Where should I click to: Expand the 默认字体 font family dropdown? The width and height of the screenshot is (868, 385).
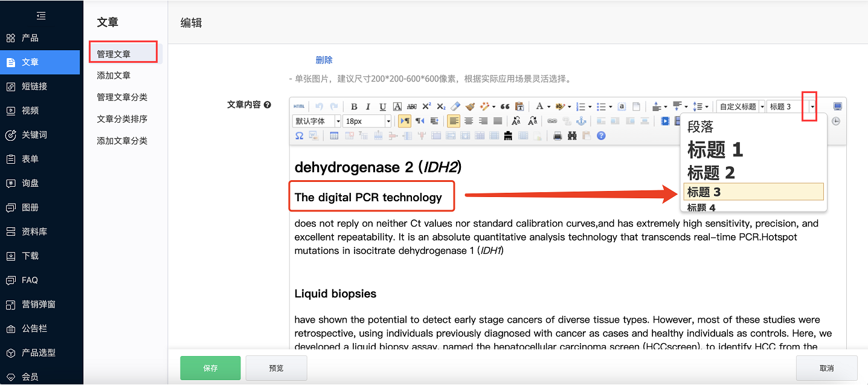(338, 121)
